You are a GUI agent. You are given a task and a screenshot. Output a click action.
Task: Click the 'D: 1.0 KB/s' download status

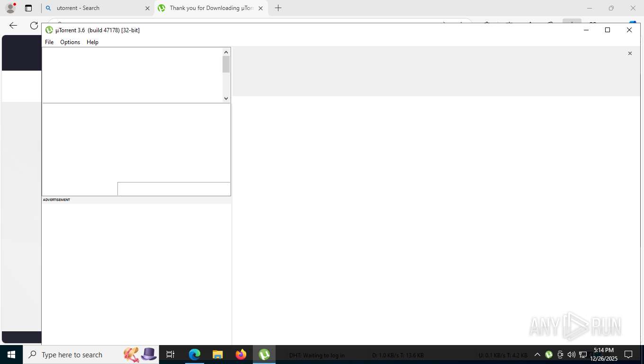tap(398, 355)
